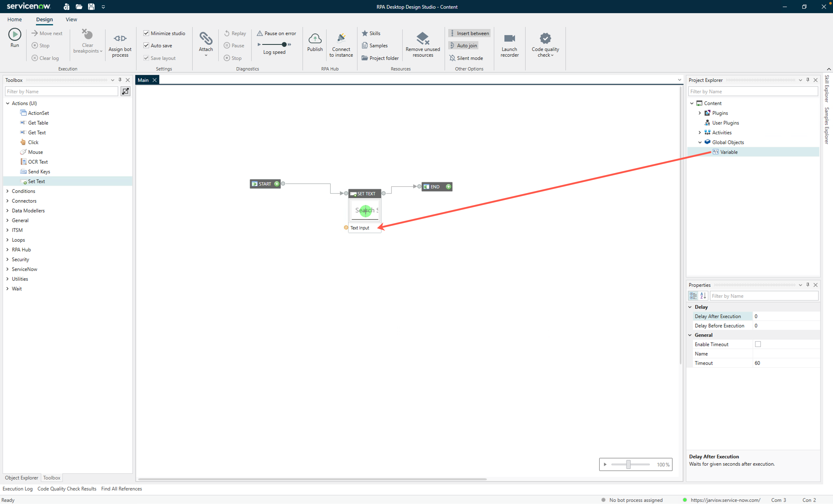The image size is (833, 504).
Task: Toggle Silent mode option
Action: coord(466,58)
